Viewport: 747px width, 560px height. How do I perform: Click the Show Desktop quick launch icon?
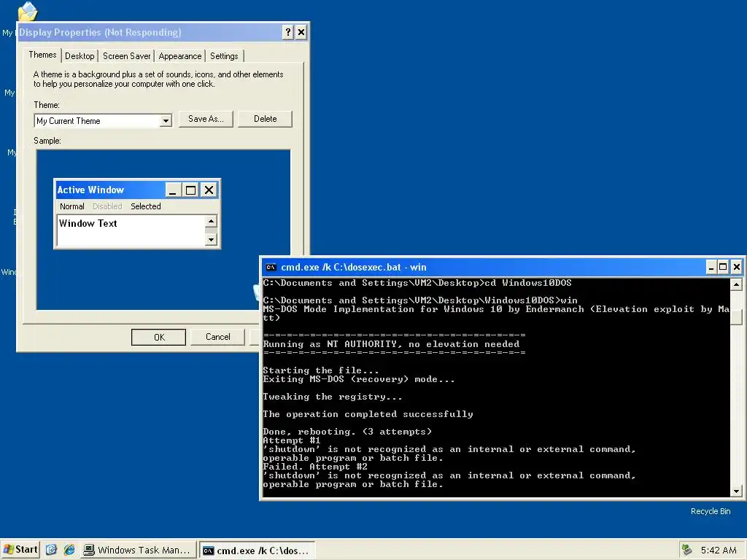tap(52, 550)
